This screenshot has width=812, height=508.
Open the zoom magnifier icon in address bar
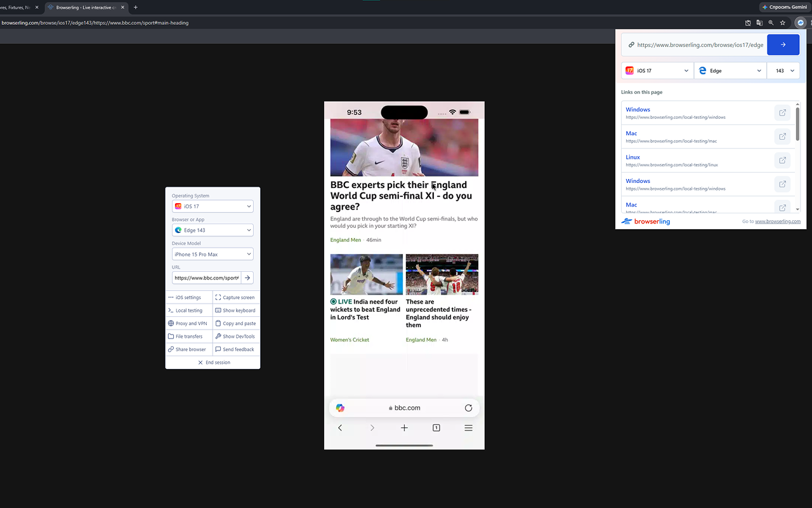[771, 23]
